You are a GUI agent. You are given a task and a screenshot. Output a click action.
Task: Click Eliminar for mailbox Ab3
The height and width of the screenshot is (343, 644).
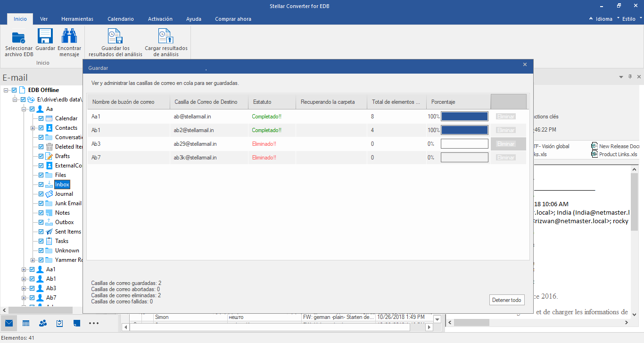click(506, 144)
